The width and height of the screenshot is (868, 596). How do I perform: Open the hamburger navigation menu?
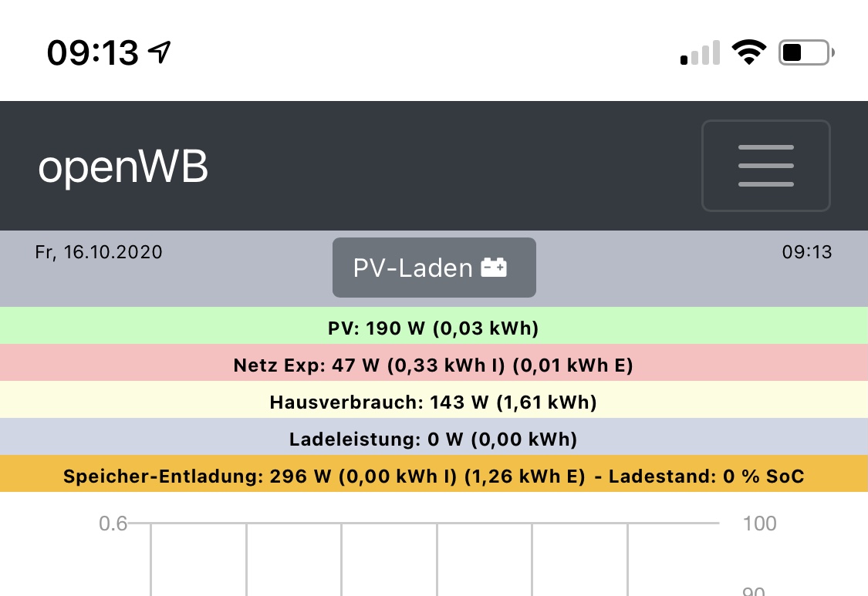coord(765,165)
